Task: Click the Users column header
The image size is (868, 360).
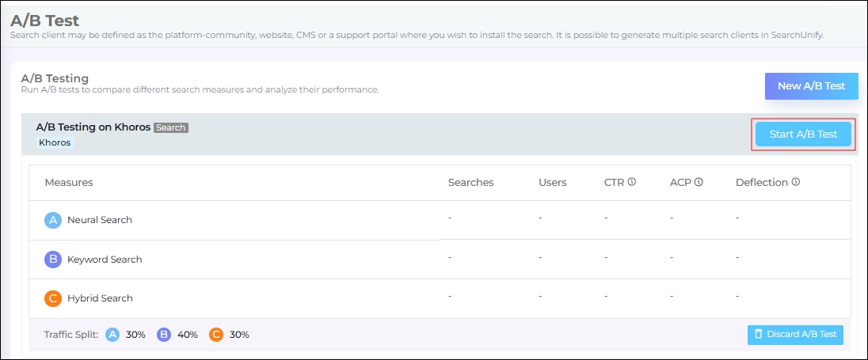Action: click(552, 183)
